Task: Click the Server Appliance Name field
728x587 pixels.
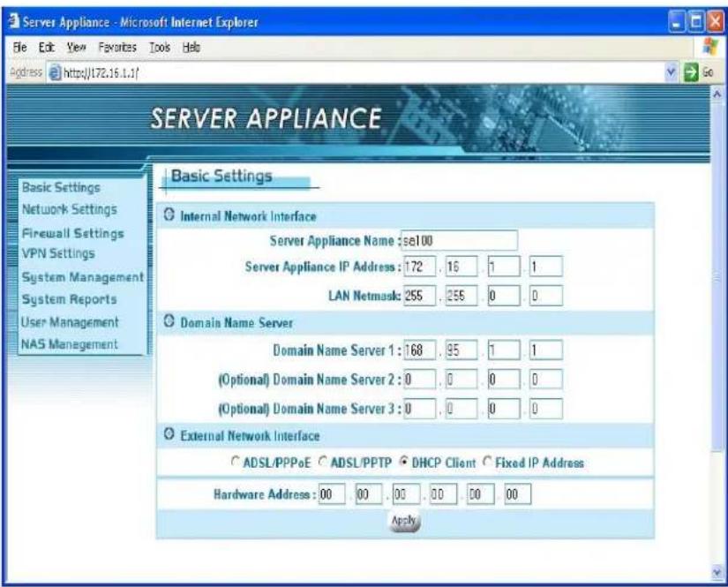Action: pos(460,241)
